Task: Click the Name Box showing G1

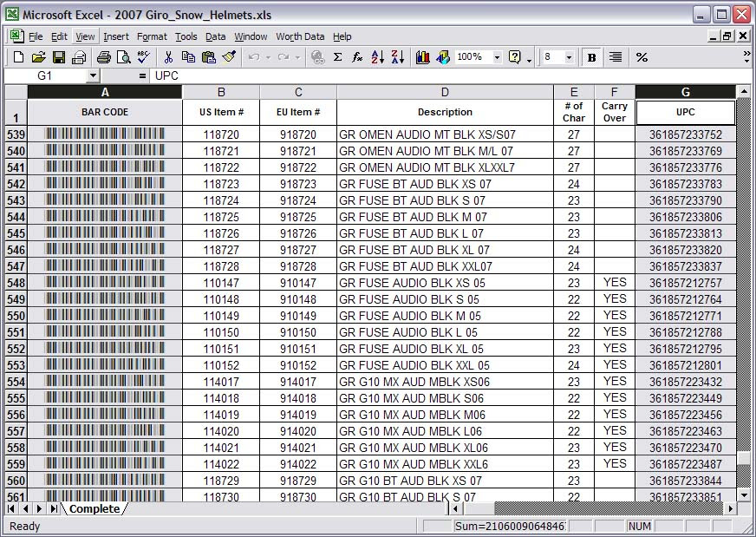Action: click(x=45, y=75)
